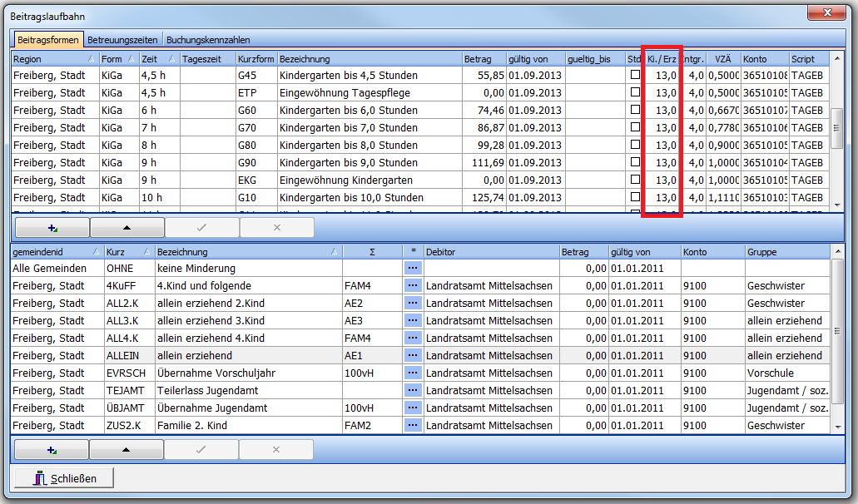Select the G45 Kurzform cell
This screenshot has width=858, height=504.
(x=256, y=76)
